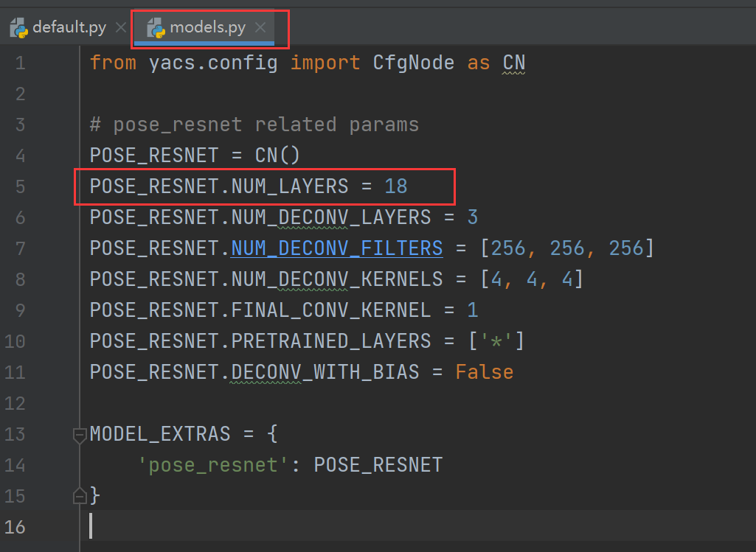Screen dimensions: 756x552
Task: Click the Python file icon on default.py tab
Action: pyautogui.click(x=18, y=28)
